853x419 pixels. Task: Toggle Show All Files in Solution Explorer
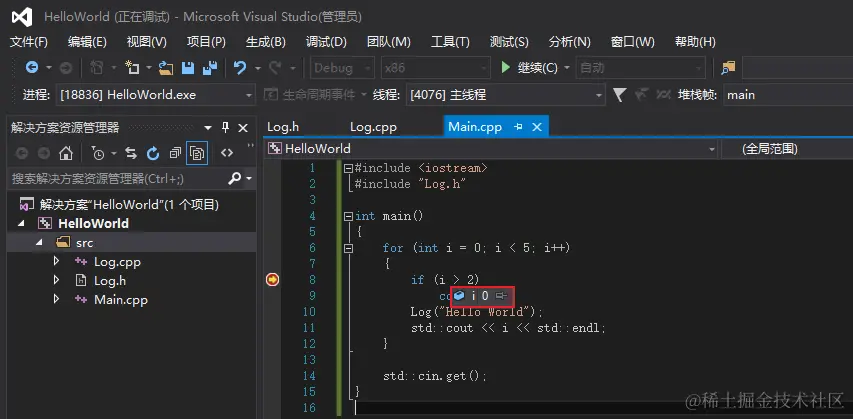pyautogui.click(x=197, y=153)
